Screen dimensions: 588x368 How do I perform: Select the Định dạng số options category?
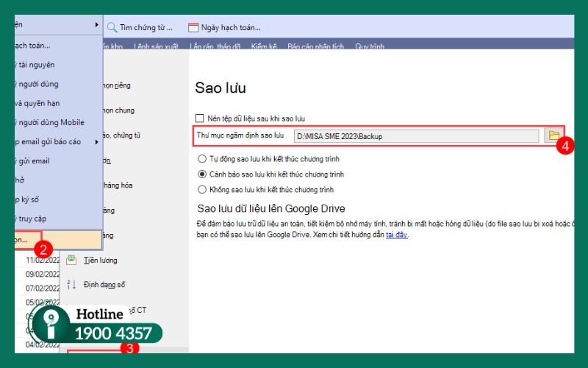pyautogui.click(x=104, y=285)
